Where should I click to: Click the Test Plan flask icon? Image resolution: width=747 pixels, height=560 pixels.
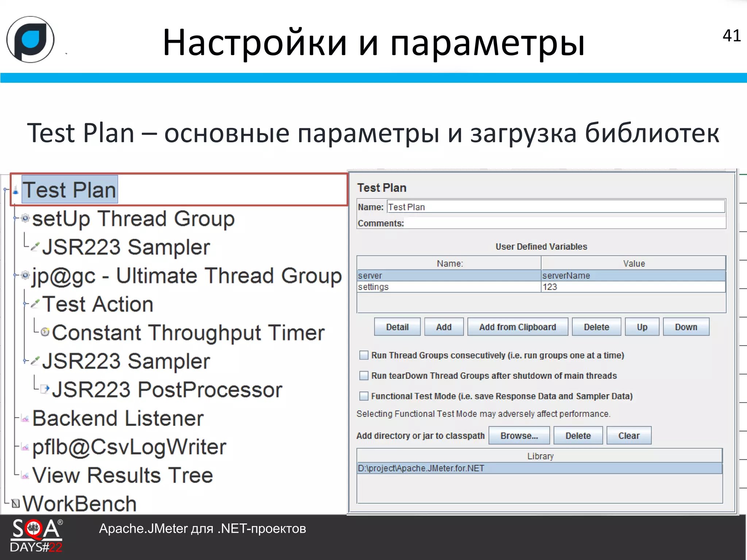click(16, 190)
